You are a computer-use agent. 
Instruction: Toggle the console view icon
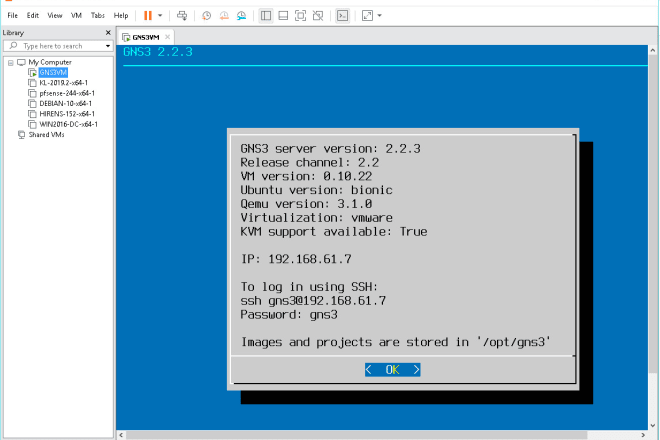click(343, 16)
